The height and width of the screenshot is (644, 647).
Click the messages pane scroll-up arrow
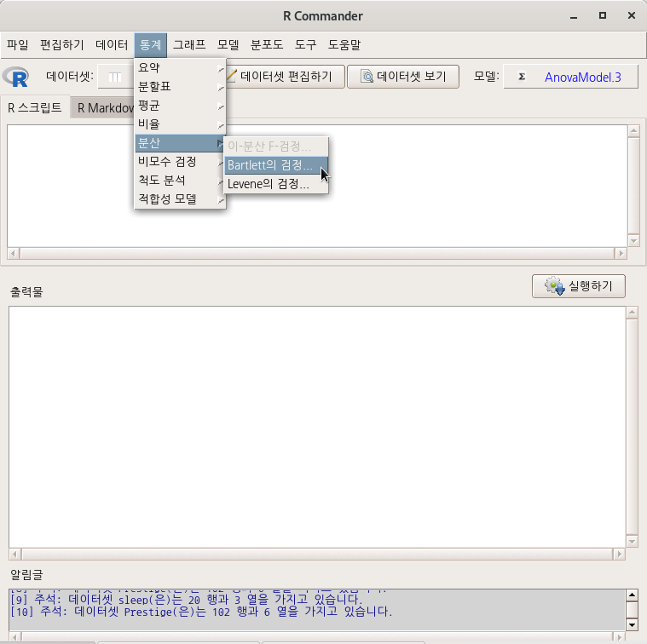tap(632, 595)
